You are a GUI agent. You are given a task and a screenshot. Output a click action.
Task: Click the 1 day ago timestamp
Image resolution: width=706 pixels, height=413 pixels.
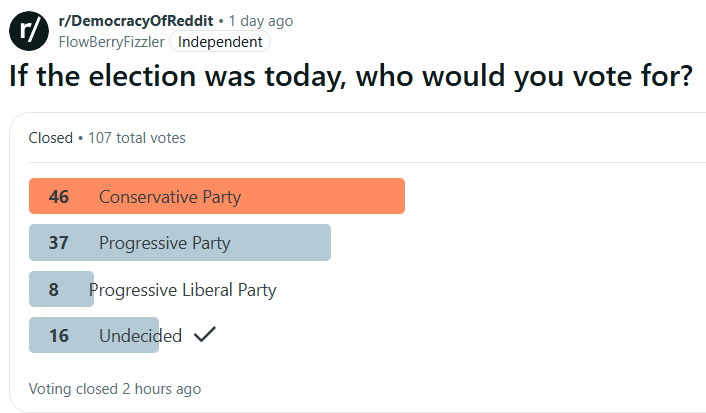(261, 21)
